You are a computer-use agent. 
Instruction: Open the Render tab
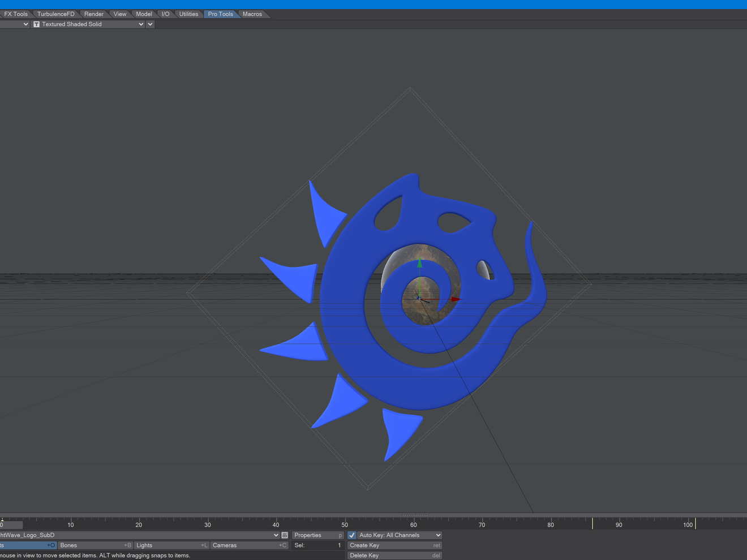coord(93,14)
